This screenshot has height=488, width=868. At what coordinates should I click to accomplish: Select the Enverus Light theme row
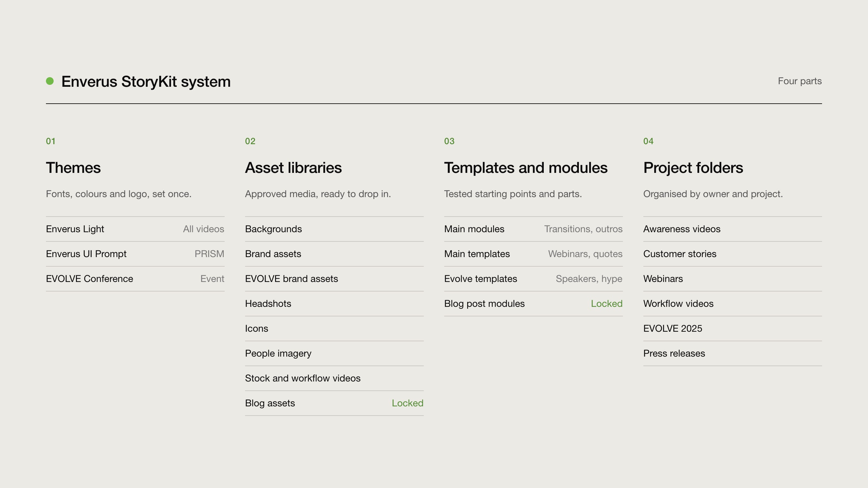pyautogui.click(x=135, y=229)
